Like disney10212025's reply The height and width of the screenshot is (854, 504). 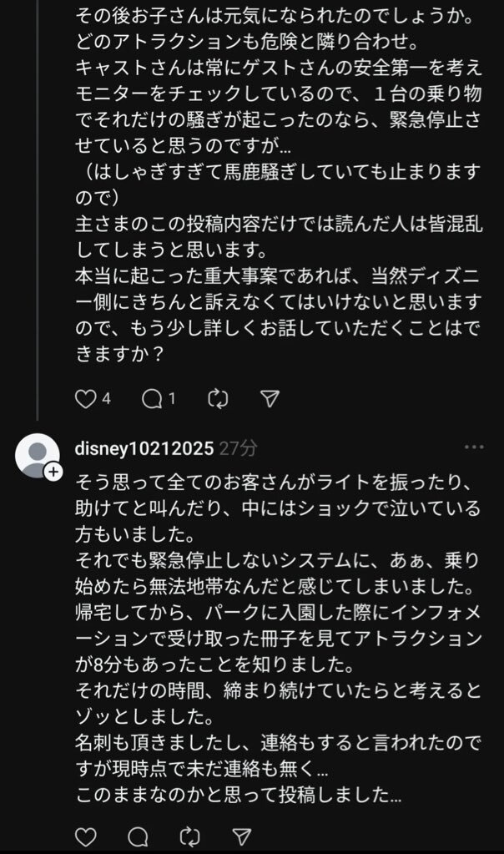(85, 836)
